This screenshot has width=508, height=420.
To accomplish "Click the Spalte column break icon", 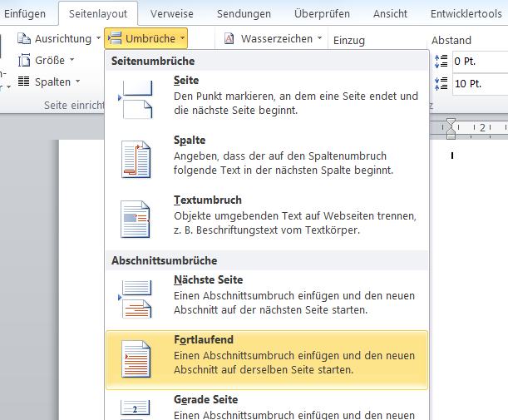I will (136, 159).
